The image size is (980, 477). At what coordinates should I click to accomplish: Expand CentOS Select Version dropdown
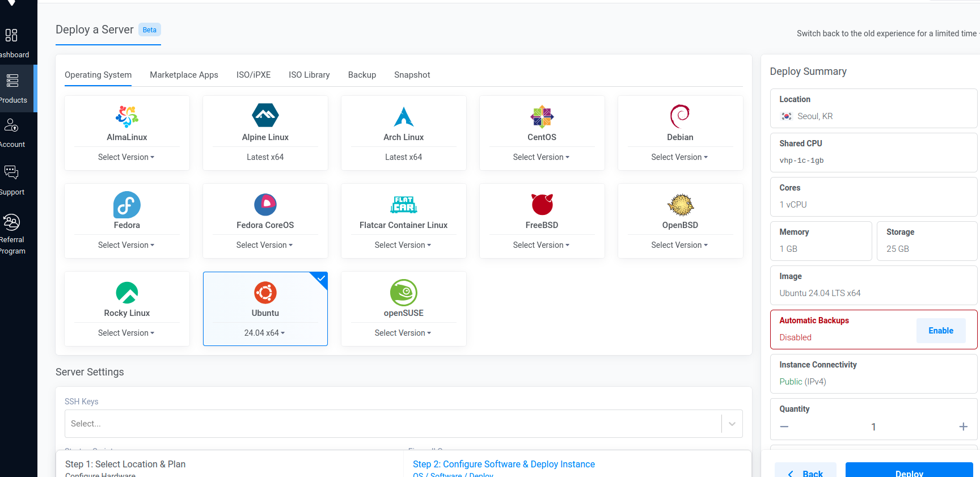coord(541,157)
